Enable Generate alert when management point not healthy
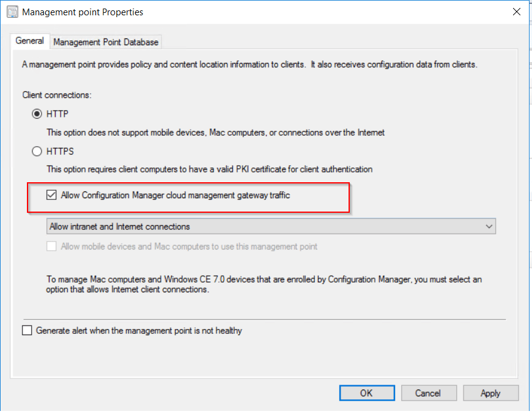 [x=27, y=331]
